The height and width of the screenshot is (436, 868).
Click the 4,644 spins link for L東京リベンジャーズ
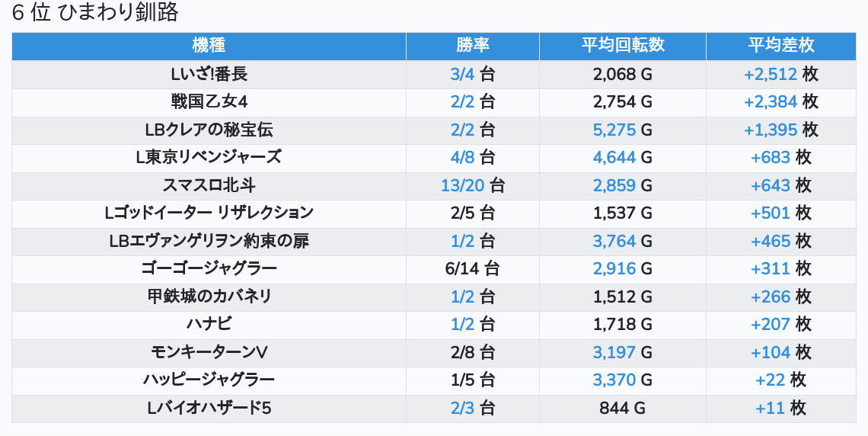[x=614, y=158]
